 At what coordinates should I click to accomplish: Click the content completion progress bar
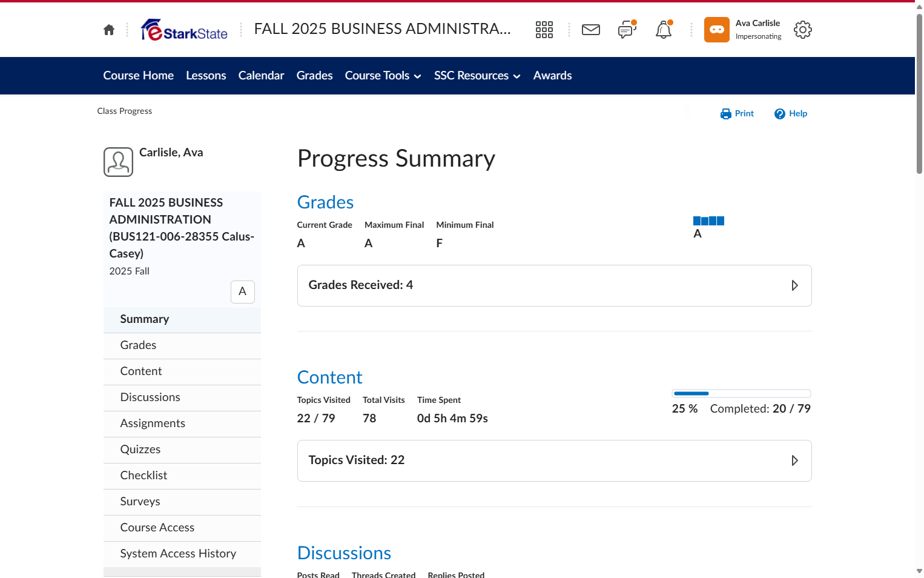[x=741, y=394]
